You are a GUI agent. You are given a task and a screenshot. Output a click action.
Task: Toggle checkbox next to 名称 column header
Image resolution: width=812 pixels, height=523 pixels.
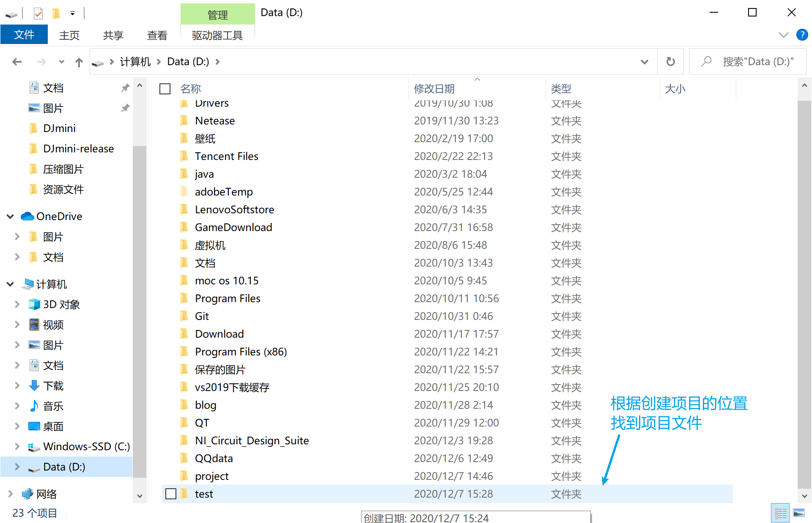(166, 88)
